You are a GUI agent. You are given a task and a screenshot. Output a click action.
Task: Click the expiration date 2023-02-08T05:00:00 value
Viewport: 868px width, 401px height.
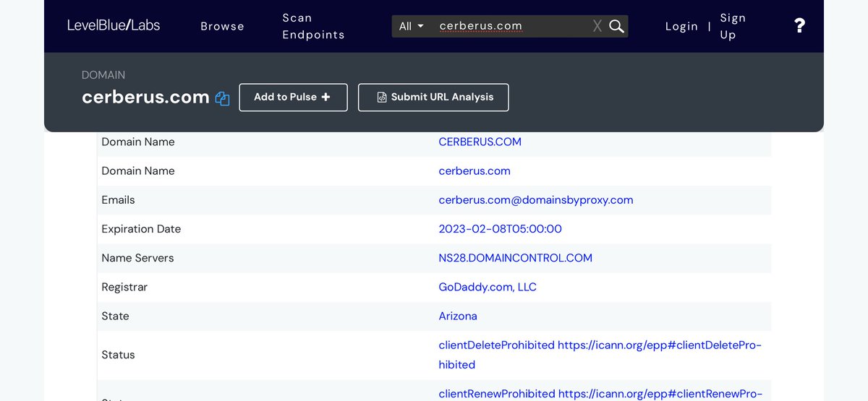pos(500,229)
